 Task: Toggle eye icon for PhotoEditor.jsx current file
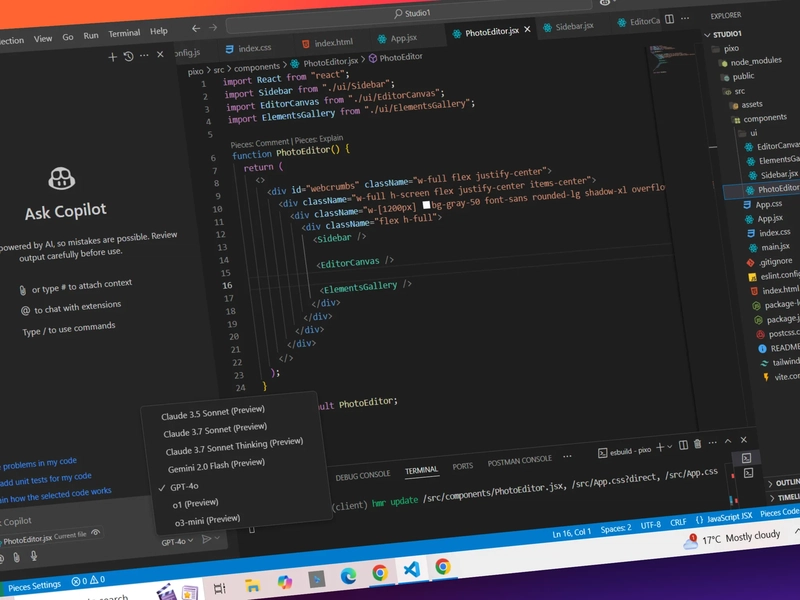pos(95,533)
